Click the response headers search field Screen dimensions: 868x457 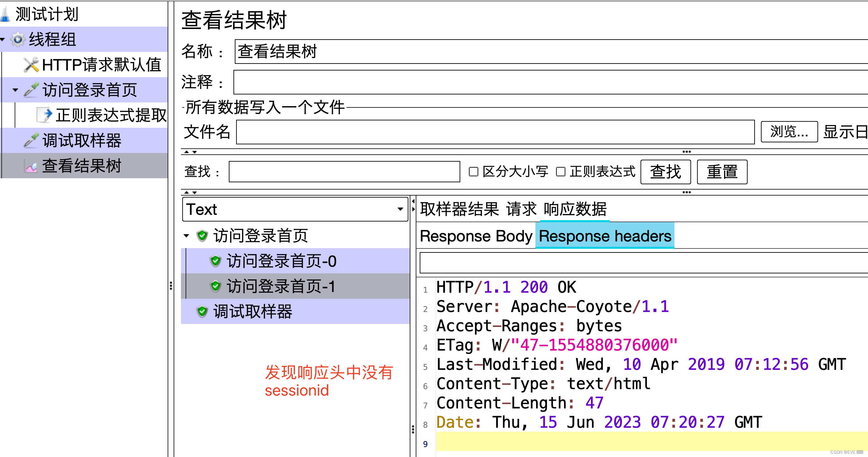coord(644,263)
